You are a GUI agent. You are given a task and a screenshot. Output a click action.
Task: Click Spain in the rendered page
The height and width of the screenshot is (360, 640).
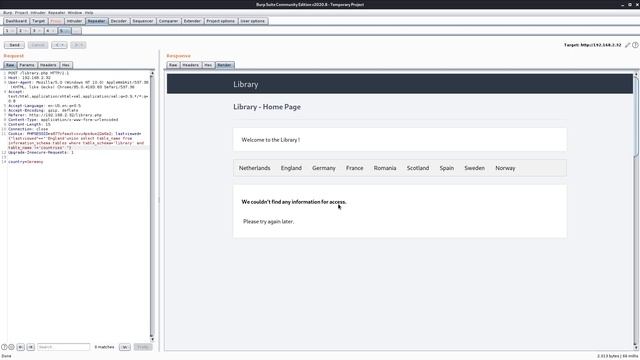tap(447, 168)
